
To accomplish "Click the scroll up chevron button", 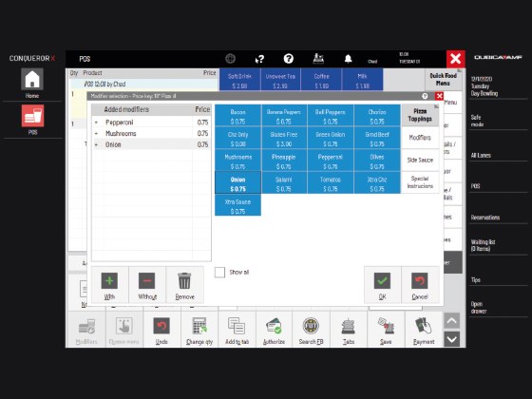I will (x=451, y=321).
